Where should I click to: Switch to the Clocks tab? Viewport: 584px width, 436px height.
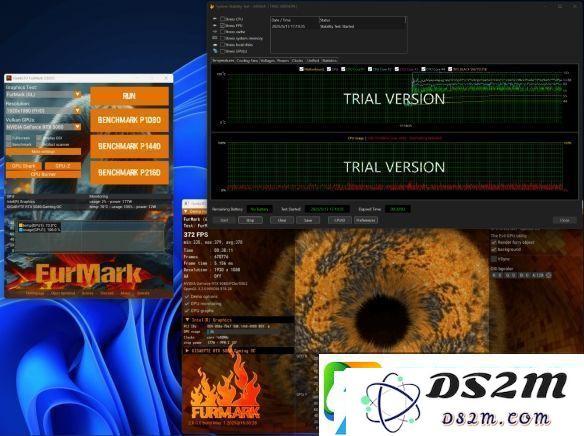coord(297,60)
